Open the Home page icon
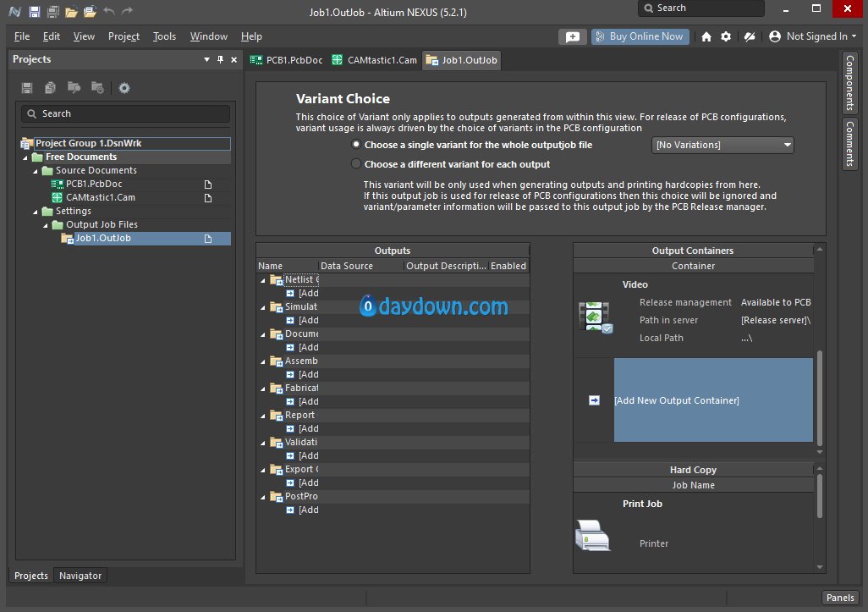The image size is (868, 612). (706, 37)
